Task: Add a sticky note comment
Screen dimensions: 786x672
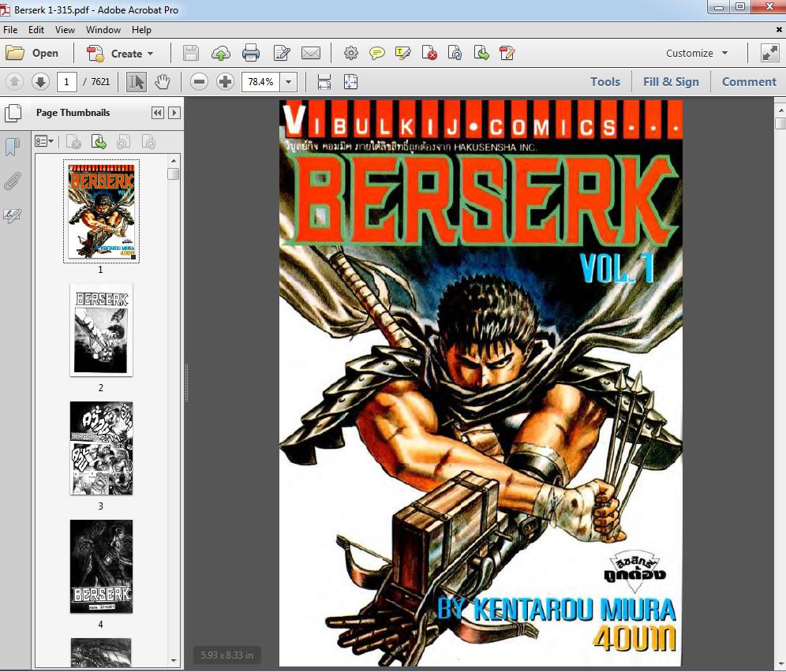Action: coord(377,53)
